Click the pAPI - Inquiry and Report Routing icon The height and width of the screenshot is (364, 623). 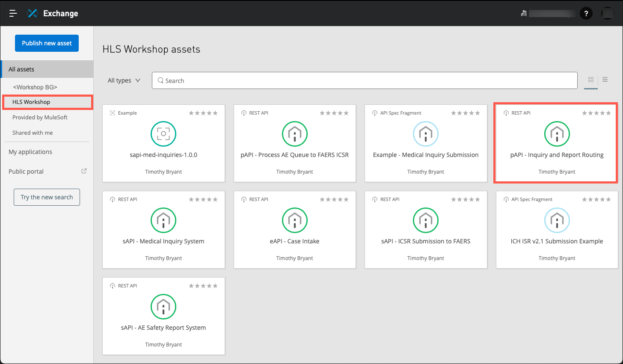point(557,134)
